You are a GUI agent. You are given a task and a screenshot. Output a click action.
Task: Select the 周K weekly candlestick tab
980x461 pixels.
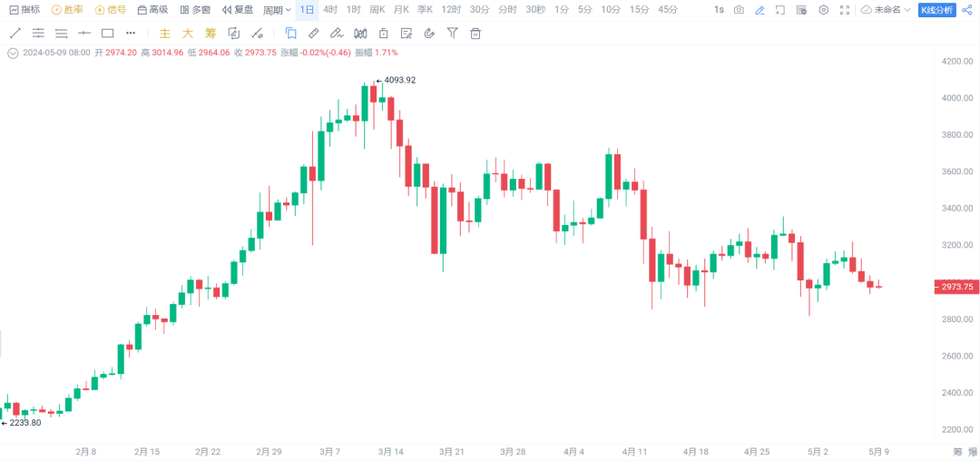[377, 10]
